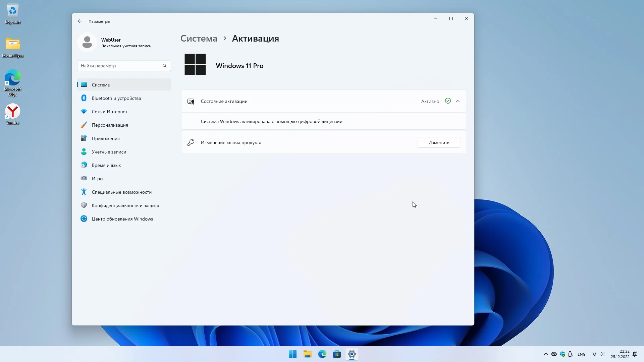Open the Windows Start menu button

click(292, 354)
